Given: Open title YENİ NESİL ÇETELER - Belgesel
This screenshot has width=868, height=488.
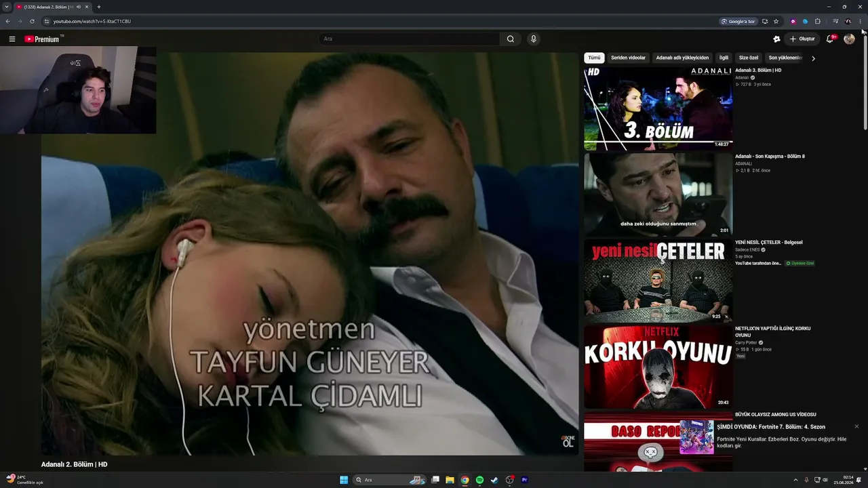Looking at the screenshot, I should tap(769, 243).
